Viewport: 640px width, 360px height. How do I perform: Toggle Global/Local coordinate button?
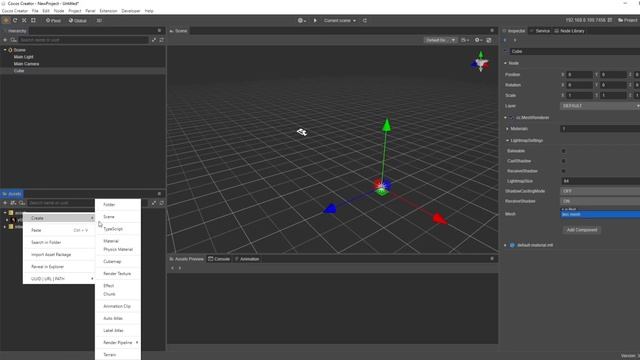click(x=78, y=20)
